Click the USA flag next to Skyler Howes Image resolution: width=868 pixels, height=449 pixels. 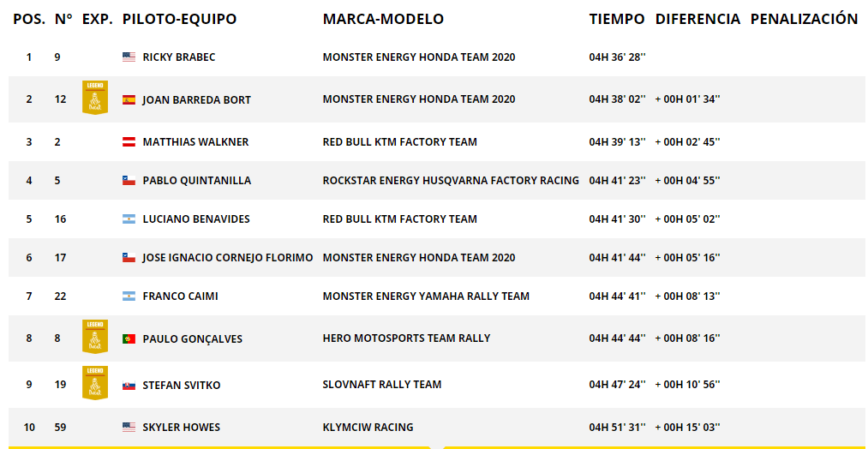(x=129, y=428)
